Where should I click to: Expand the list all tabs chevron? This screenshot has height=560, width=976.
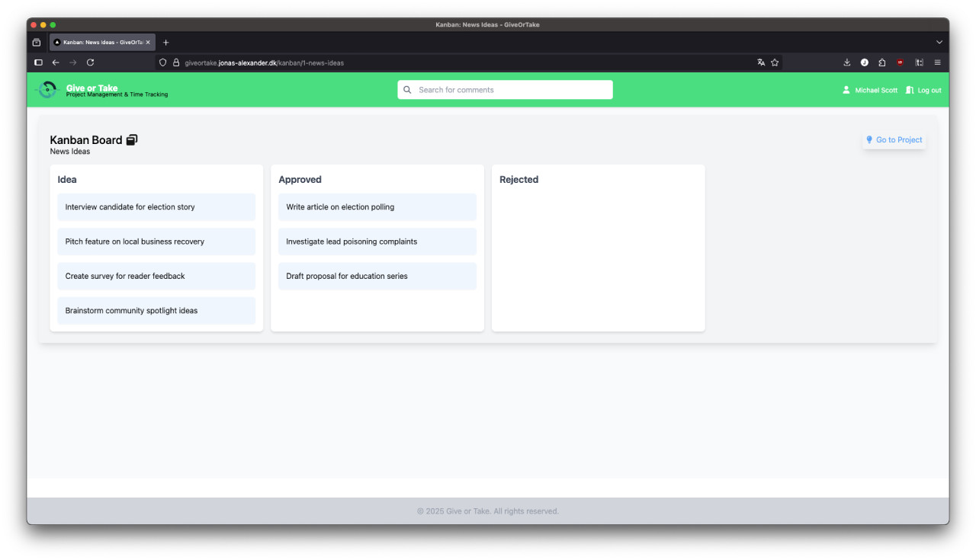939,43
